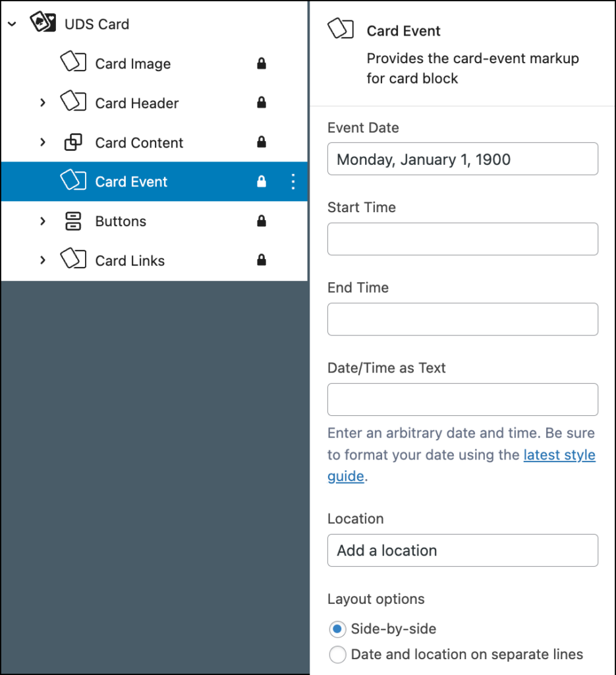Image resolution: width=616 pixels, height=675 pixels.
Task: Click the Event Date field
Action: click(462, 159)
